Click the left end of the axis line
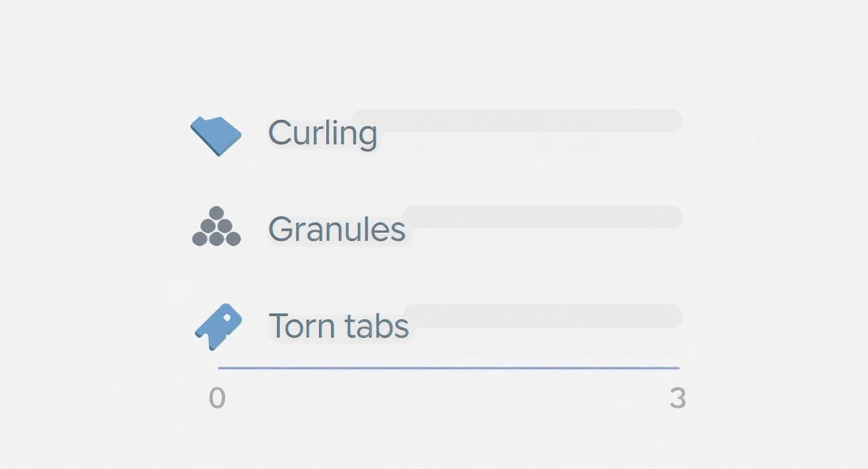This screenshot has width=868, height=469. coord(220,368)
